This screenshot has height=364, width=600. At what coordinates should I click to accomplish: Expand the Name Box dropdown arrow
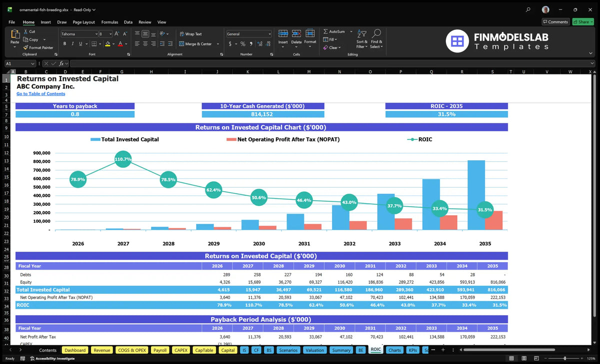pyautogui.click(x=33, y=64)
